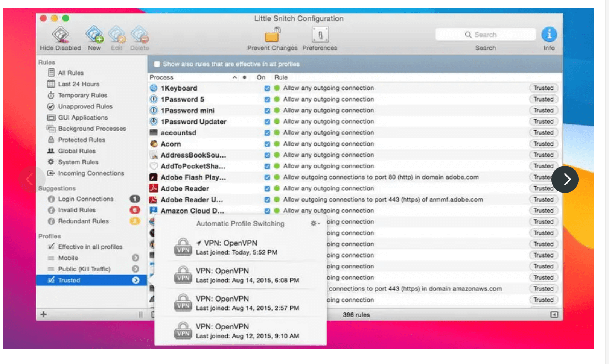
Task: Sort by the Rule column header
Action: tap(281, 77)
